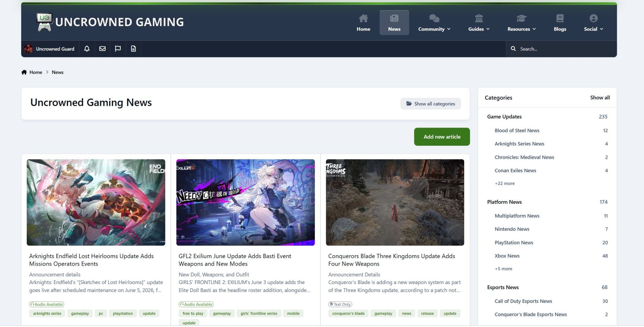Viewport: 644px width, 327px height.
Task: Open the Platform News category
Action: click(x=504, y=202)
